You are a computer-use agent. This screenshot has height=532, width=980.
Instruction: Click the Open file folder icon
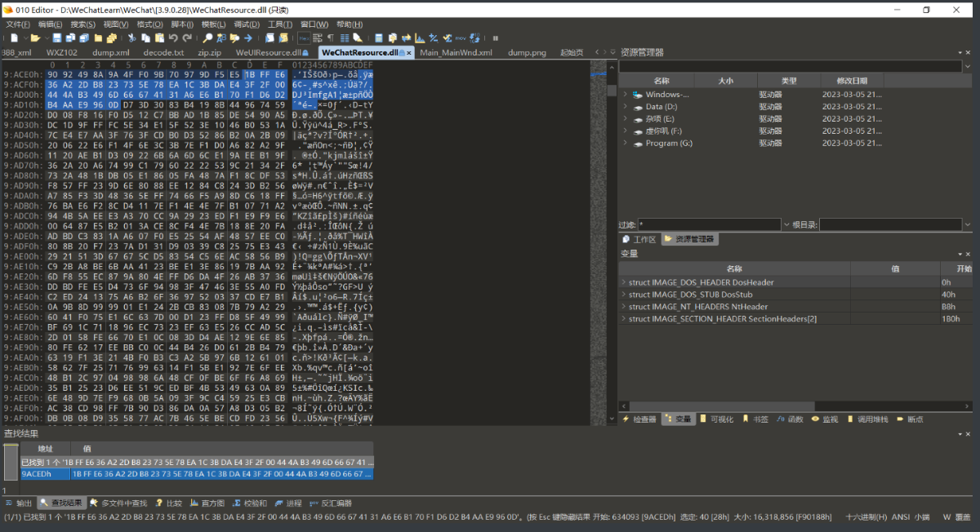35,38
